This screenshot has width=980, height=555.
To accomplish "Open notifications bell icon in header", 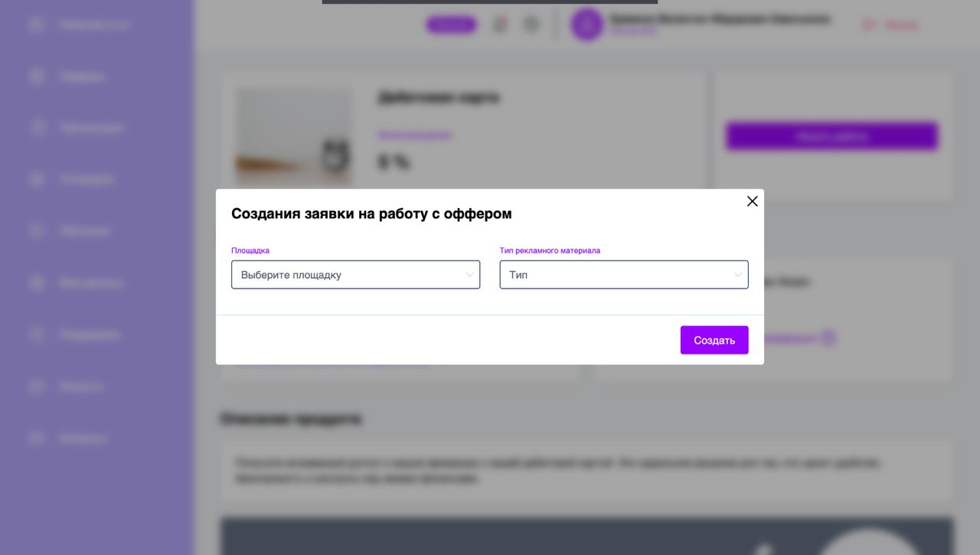I will (x=500, y=24).
